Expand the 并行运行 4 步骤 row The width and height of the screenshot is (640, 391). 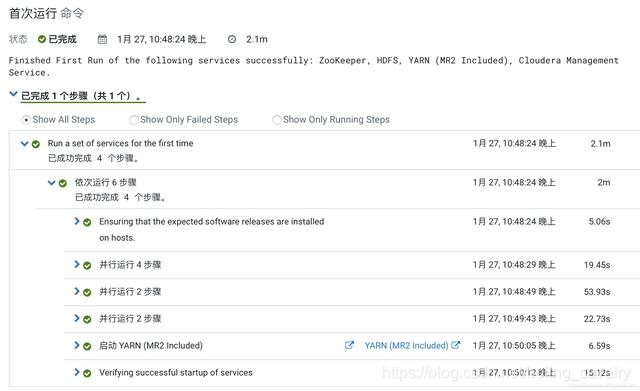point(77,264)
